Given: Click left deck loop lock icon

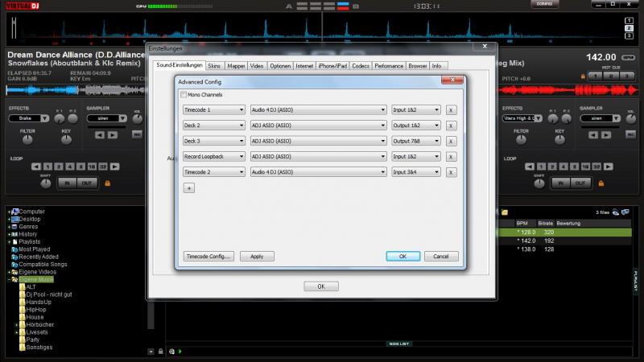Looking at the screenshot, I should (x=108, y=183).
